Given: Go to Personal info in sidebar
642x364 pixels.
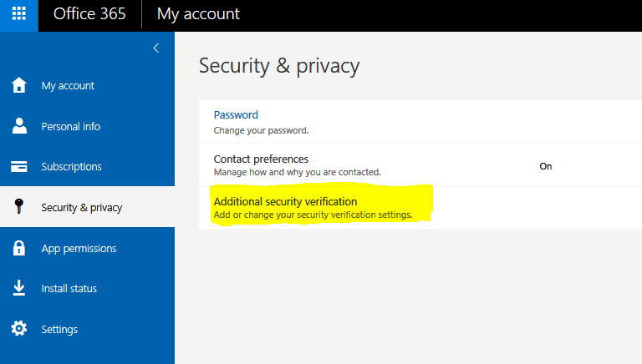Looking at the screenshot, I should pos(70,126).
